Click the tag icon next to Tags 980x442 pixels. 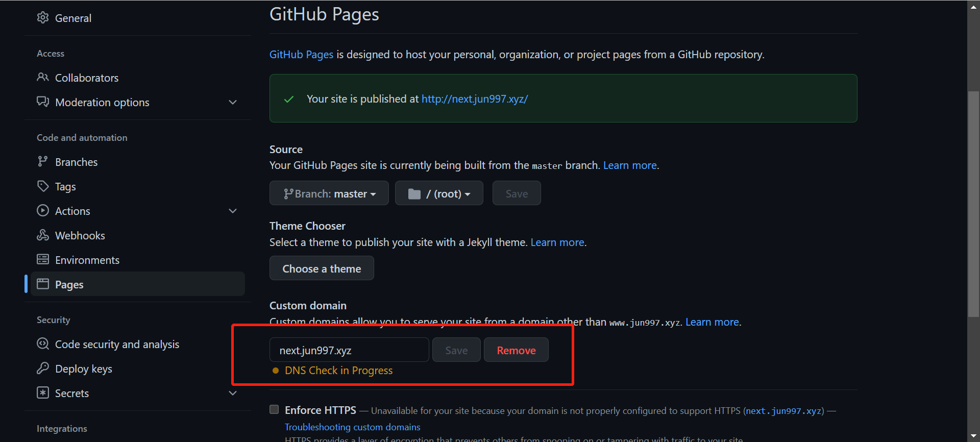(43, 186)
